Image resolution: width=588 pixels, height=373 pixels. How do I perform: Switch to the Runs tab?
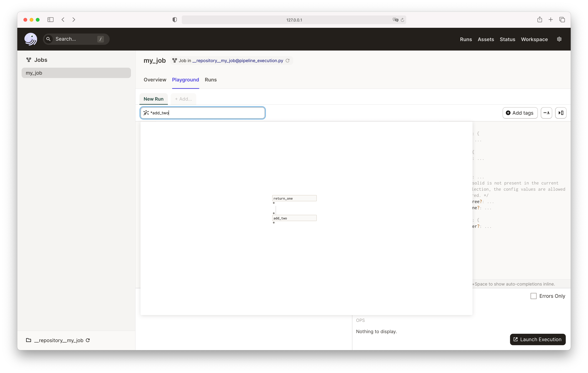[210, 79]
